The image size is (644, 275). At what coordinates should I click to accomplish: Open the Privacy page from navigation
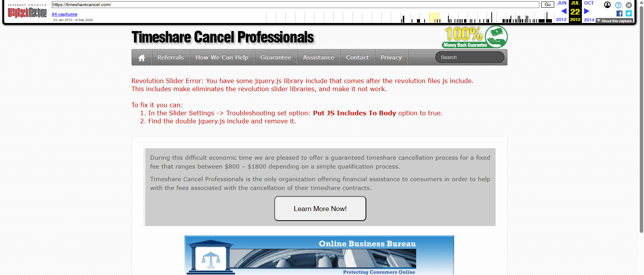point(391,57)
